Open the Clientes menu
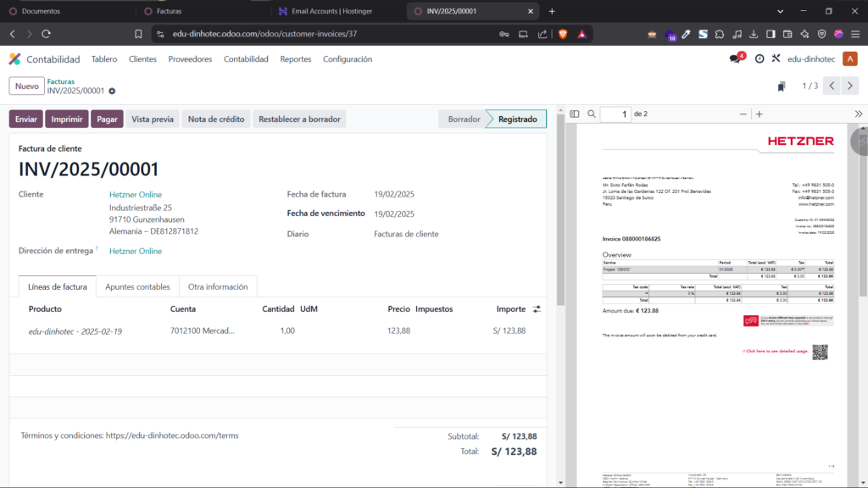 (x=142, y=58)
